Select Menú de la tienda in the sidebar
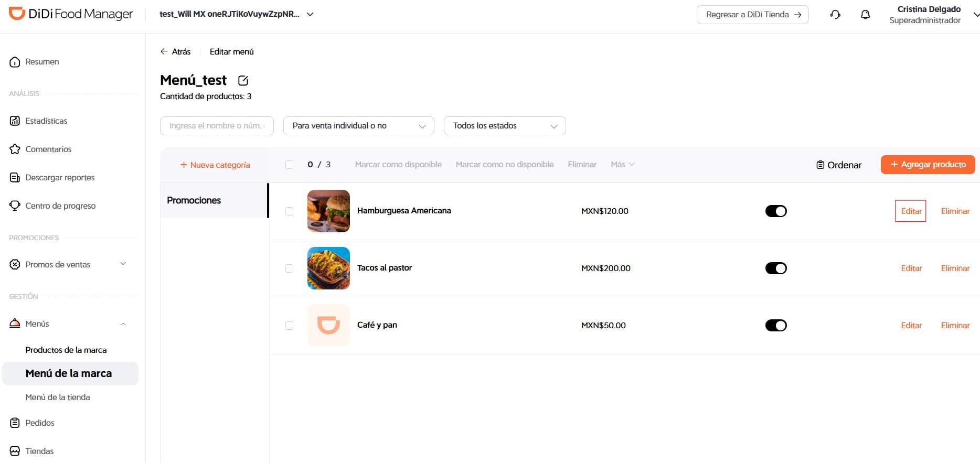 pyautogui.click(x=58, y=397)
